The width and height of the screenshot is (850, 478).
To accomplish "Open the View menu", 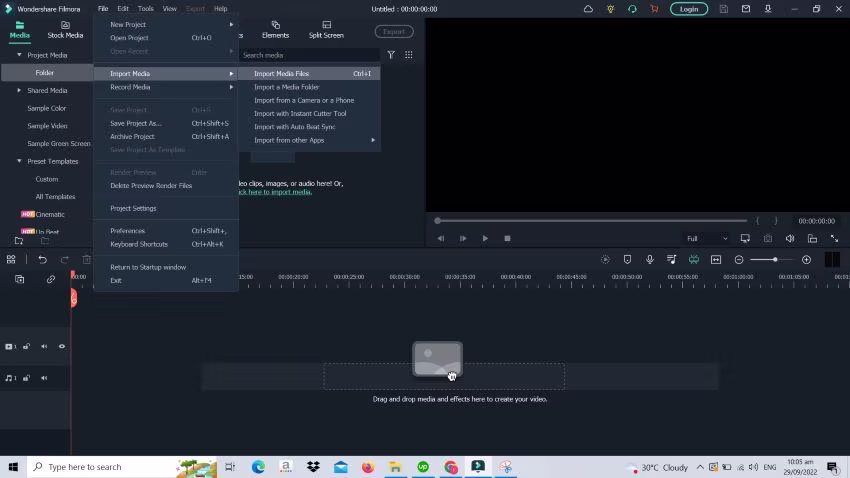I will [x=170, y=9].
